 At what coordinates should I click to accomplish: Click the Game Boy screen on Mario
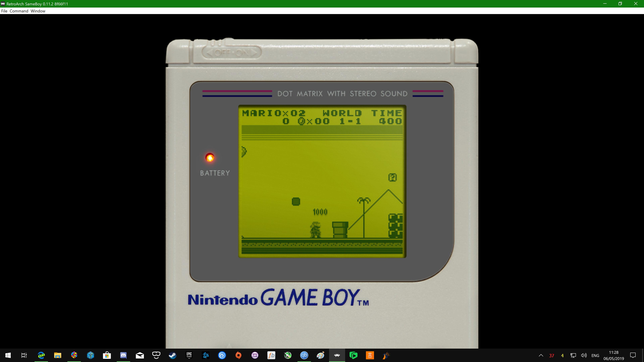[315, 230]
